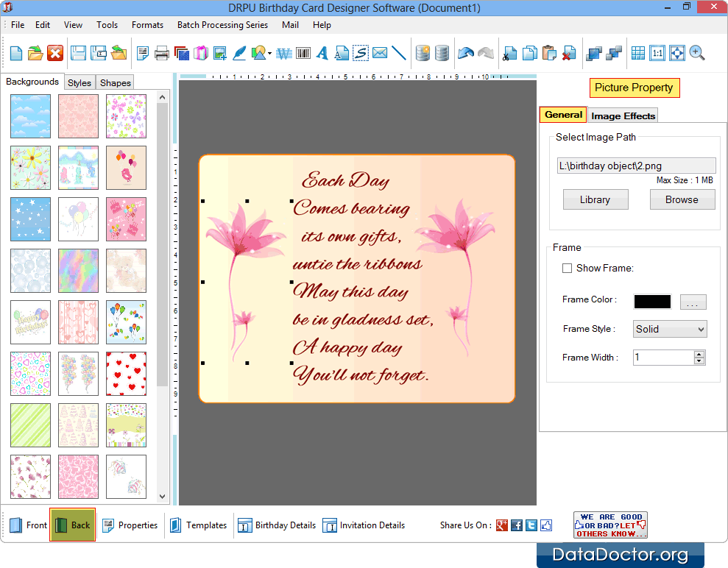728x568 pixels.
Task: Select the blue sky clouds background thumbnail
Action: (31, 116)
